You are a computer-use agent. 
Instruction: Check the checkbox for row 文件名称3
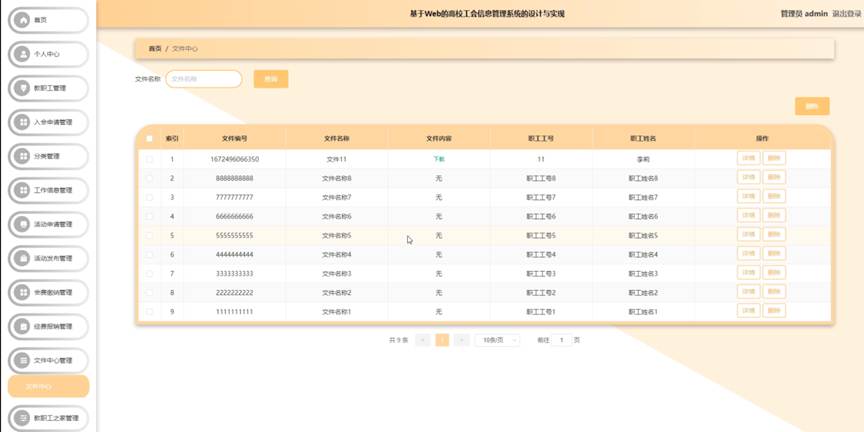point(149,273)
